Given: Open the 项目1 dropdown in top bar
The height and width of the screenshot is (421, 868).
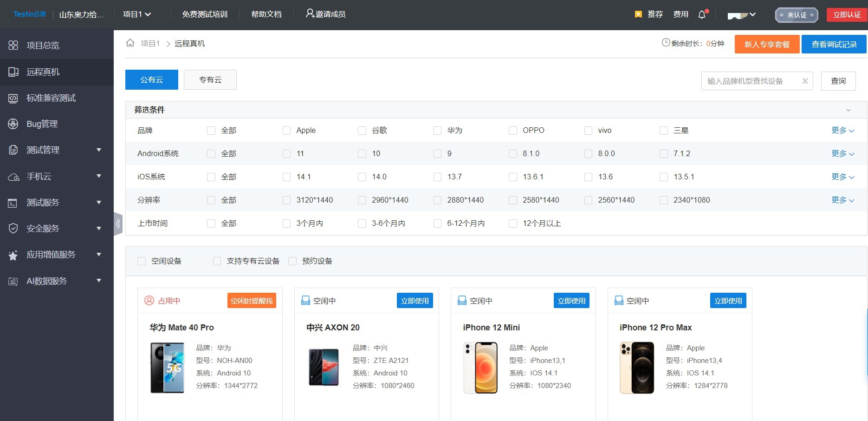Looking at the screenshot, I should [137, 14].
